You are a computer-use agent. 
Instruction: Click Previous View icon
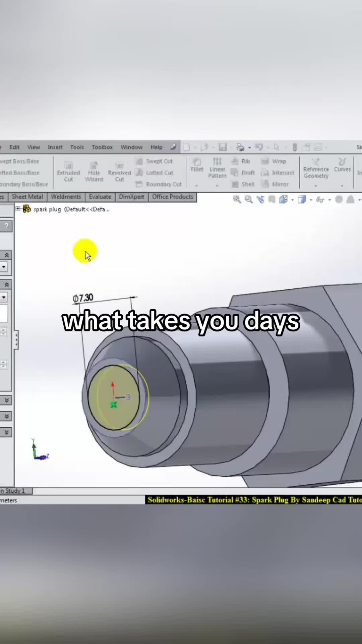(x=260, y=200)
